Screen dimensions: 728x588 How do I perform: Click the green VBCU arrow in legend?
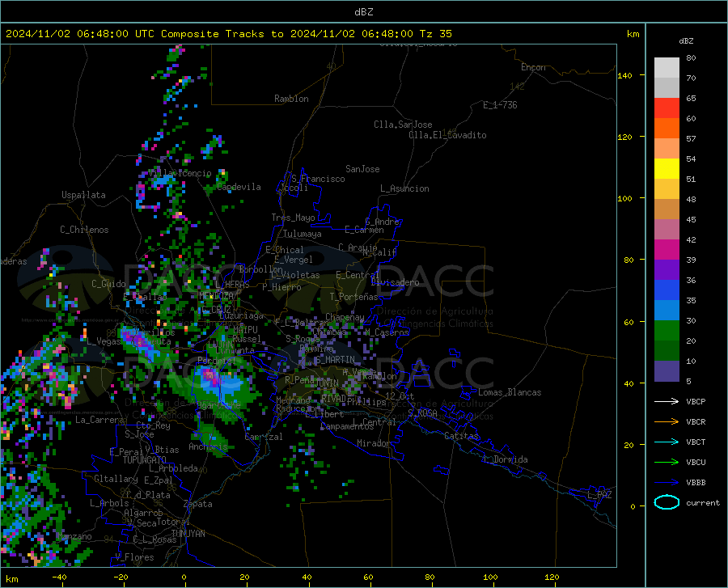(667, 462)
